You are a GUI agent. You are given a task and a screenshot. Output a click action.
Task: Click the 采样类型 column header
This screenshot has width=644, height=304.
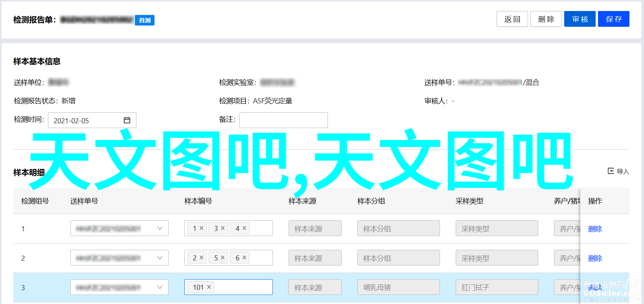pos(469,201)
